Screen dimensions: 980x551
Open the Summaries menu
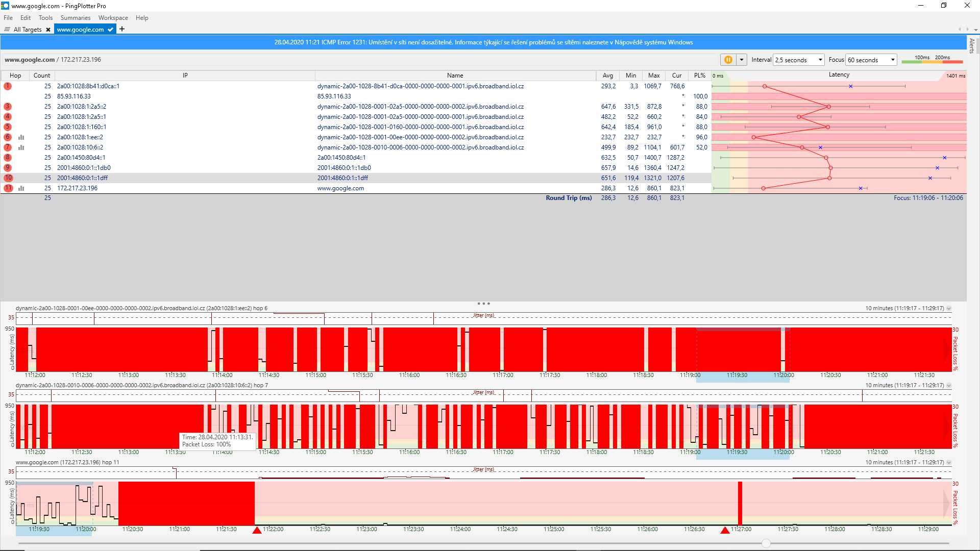75,18
